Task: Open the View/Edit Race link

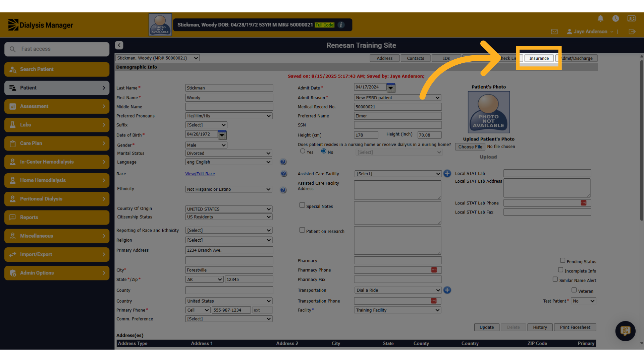Action: pyautogui.click(x=200, y=174)
